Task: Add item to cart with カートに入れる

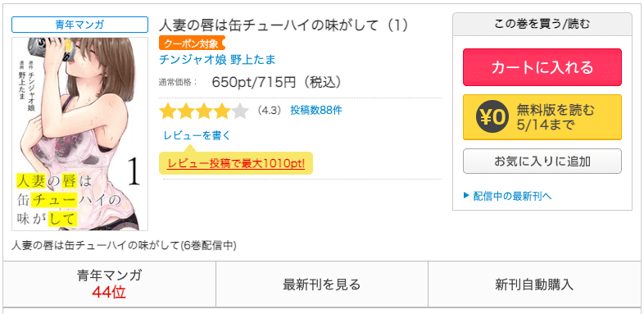Action: pos(542,67)
